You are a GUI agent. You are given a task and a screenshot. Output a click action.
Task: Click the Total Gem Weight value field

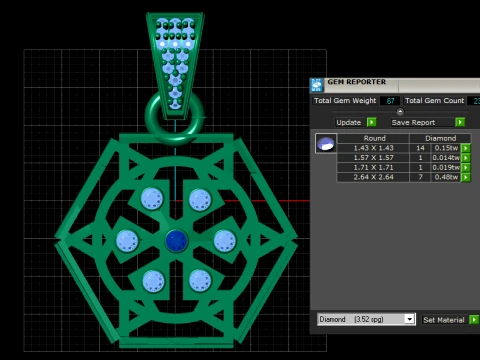coord(390,101)
